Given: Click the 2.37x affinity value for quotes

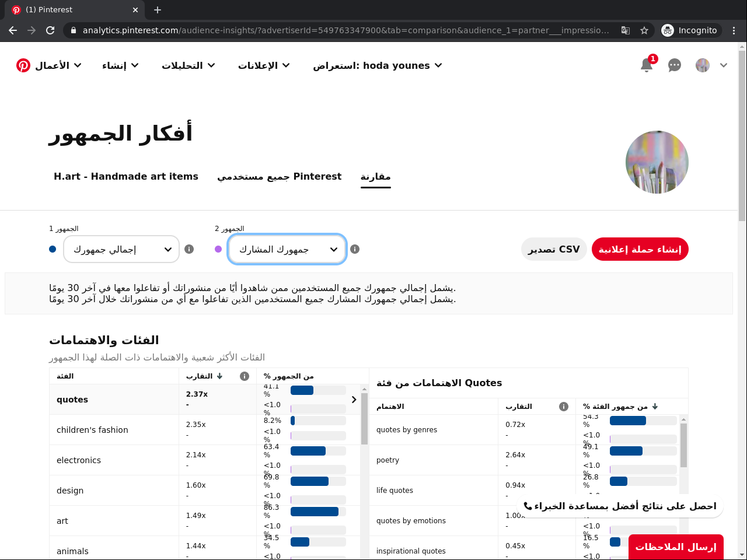Looking at the screenshot, I should click(197, 394).
